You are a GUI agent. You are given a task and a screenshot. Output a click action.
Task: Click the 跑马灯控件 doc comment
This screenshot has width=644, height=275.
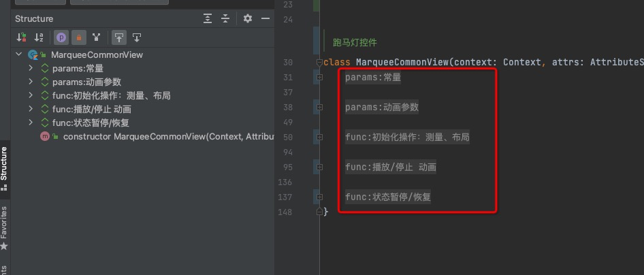tap(355, 43)
